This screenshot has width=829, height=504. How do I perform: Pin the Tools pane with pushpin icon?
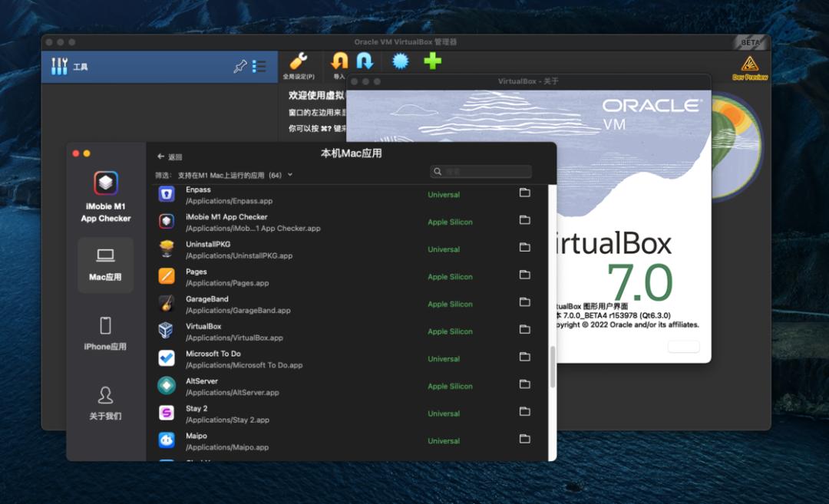click(239, 67)
